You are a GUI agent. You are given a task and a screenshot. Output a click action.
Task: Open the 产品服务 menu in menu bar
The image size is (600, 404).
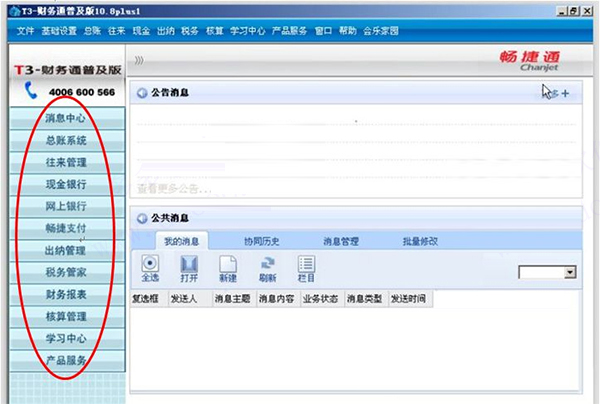289,31
